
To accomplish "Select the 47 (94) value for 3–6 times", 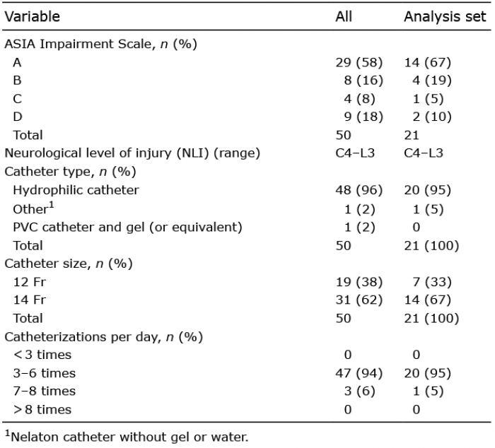I will [359, 374].
